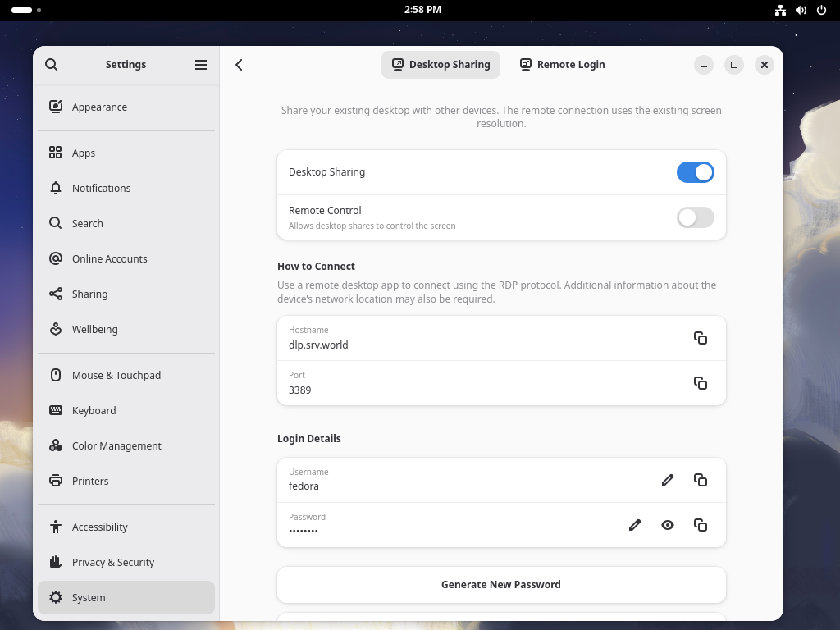Select the Desktop Sharing tab
The image size is (840, 630).
tap(441, 64)
